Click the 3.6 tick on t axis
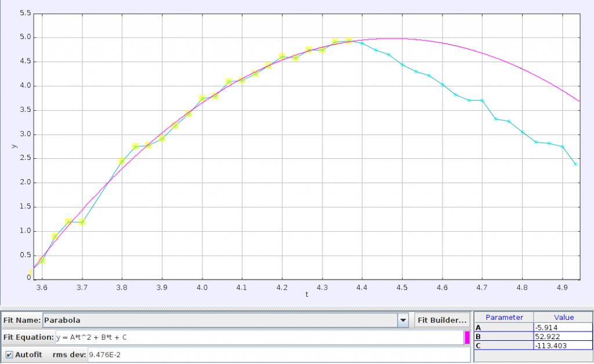 tap(42, 287)
